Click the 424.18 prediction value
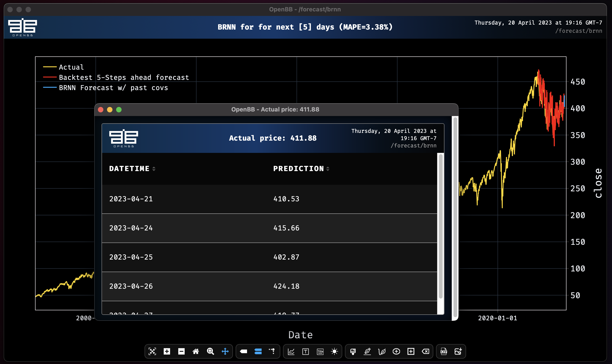Viewport: 612px width, 364px height. tap(286, 286)
